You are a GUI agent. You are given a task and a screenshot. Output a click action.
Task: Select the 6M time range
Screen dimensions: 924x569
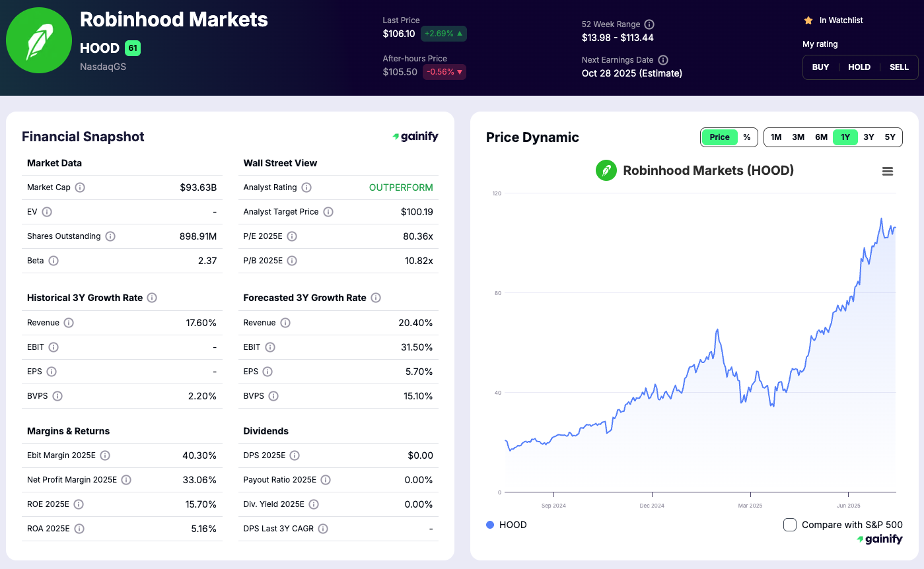(822, 137)
